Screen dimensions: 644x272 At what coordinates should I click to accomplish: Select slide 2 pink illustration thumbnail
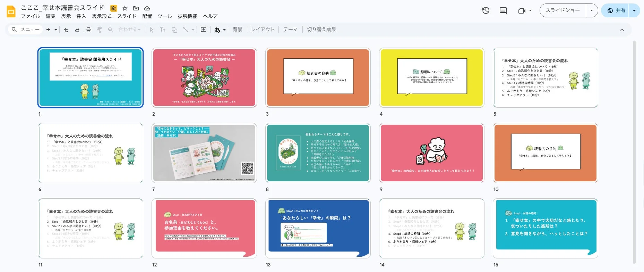(204, 77)
